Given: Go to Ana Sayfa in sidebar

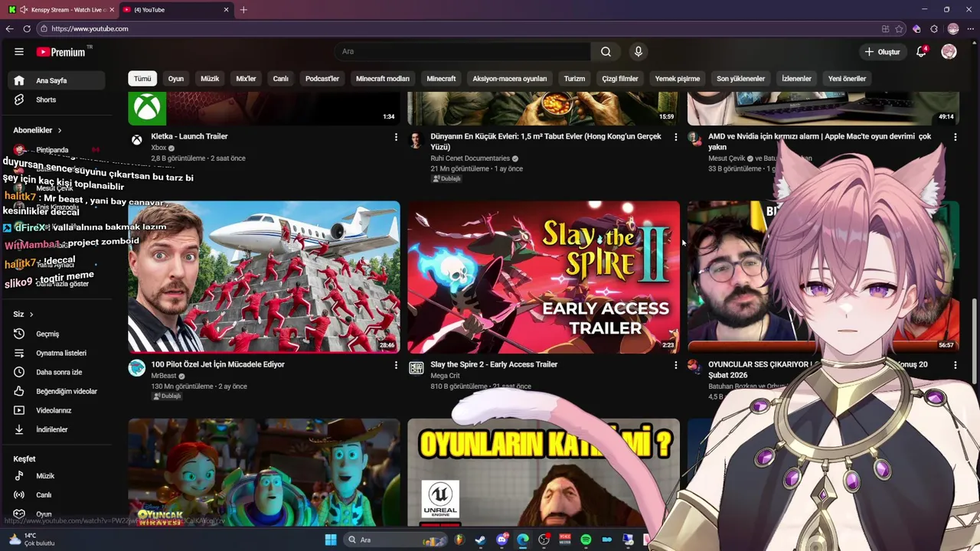Looking at the screenshot, I should [x=57, y=80].
